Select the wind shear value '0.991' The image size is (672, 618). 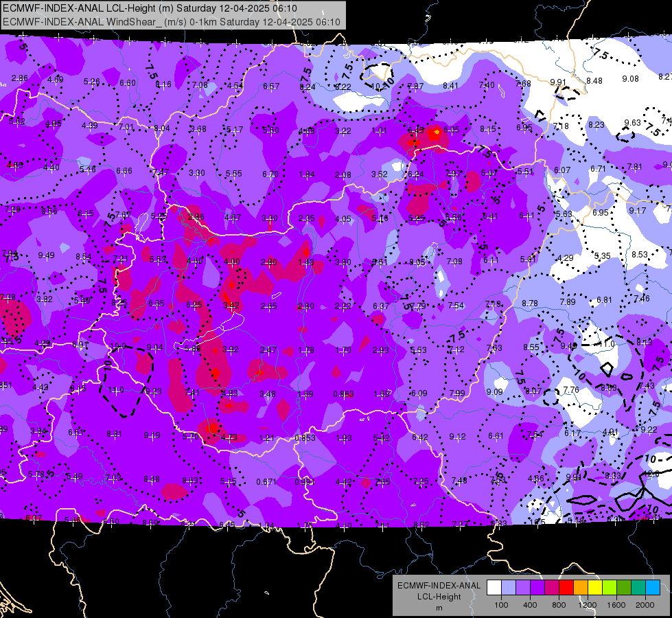(x=305, y=481)
